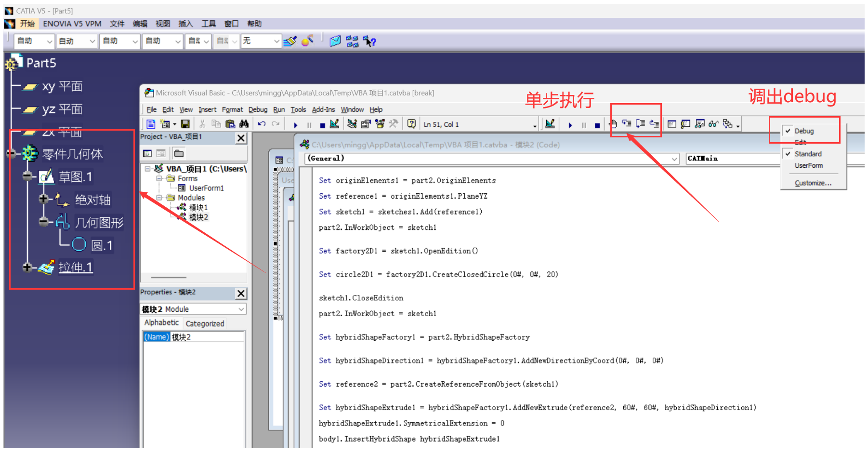Click the Insert UserForm toolbar icon
The height and width of the screenshot is (455, 868).
[x=165, y=124]
